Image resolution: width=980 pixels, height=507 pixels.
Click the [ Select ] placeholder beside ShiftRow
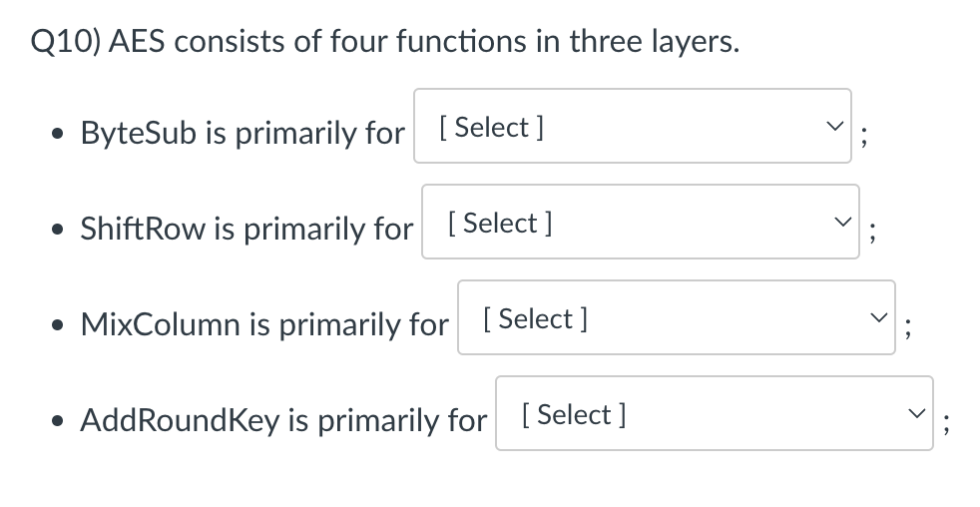(x=500, y=224)
